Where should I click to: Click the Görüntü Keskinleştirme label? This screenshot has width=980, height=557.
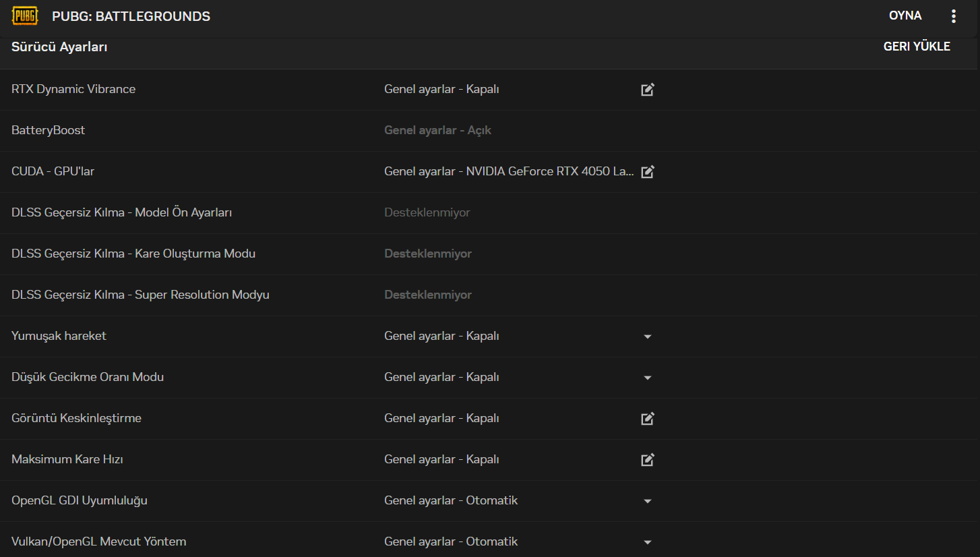point(77,418)
